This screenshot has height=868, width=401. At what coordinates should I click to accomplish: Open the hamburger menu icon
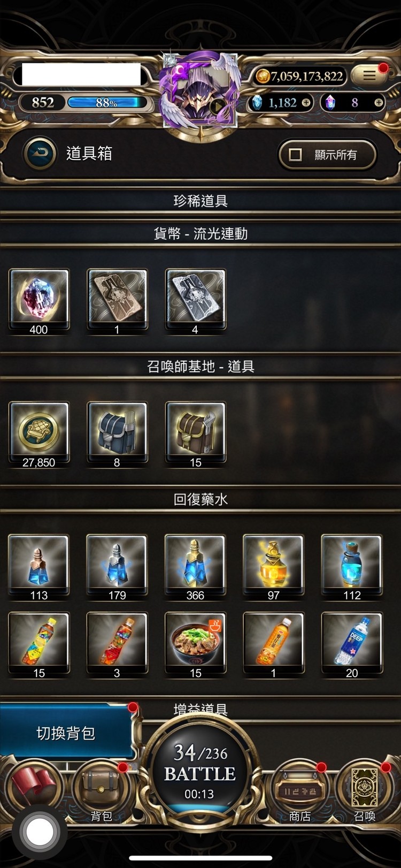369,75
